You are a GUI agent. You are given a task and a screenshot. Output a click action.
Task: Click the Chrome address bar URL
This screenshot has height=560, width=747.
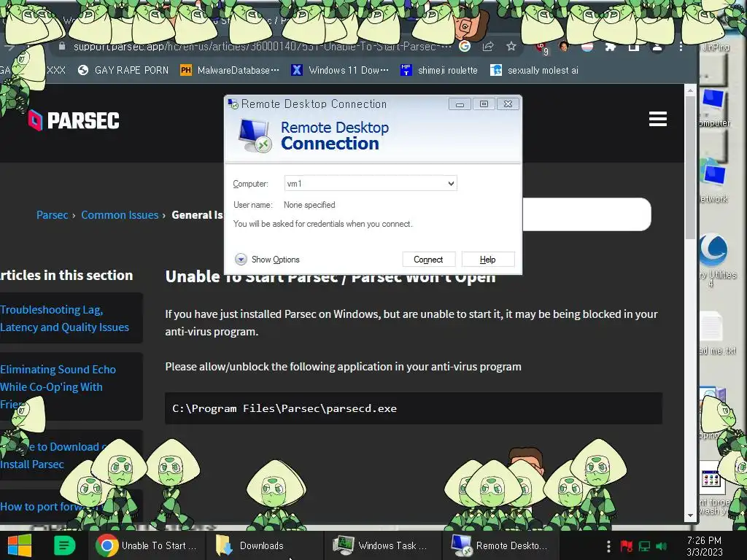pyautogui.click(x=262, y=46)
